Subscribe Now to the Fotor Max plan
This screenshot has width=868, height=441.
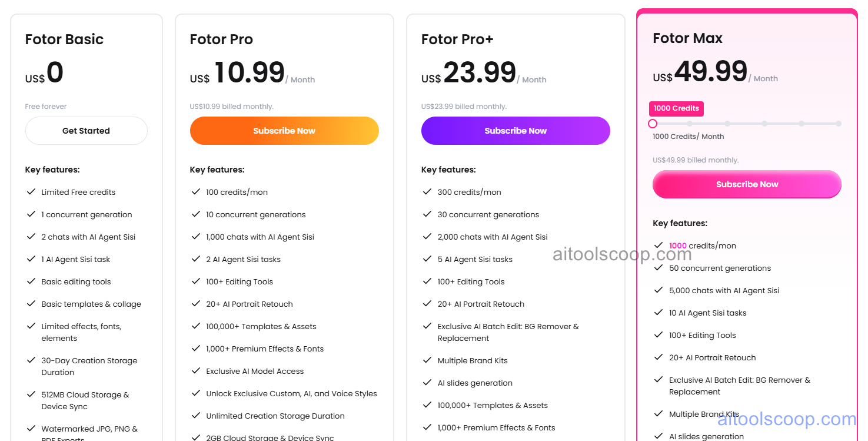746,184
